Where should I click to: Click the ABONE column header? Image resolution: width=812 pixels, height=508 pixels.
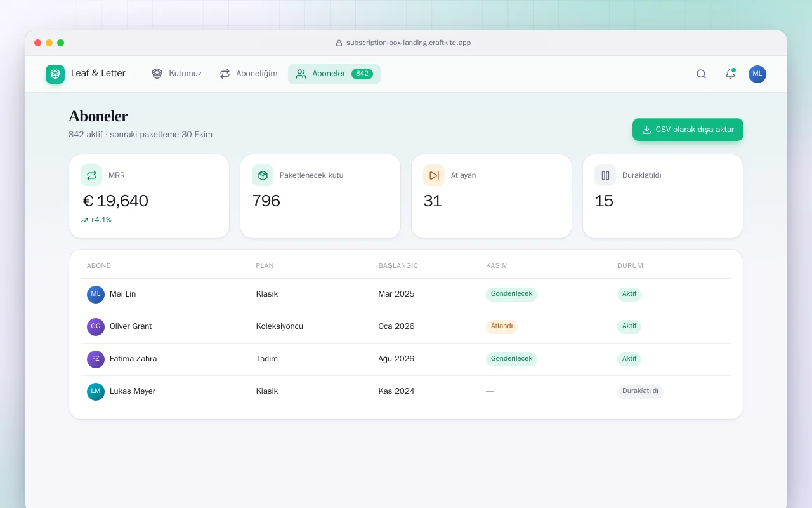click(98, 266)
